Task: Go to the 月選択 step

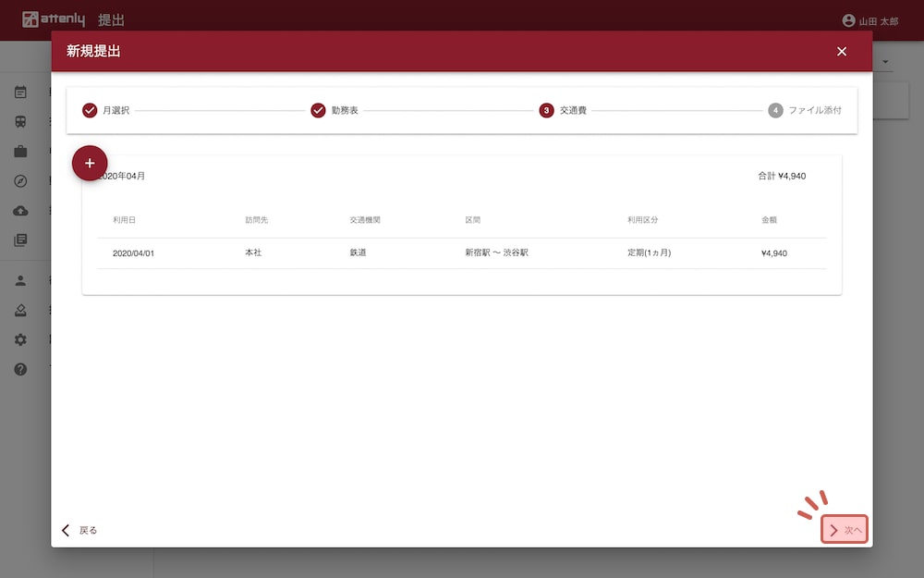Action: [x=105, y=110]
